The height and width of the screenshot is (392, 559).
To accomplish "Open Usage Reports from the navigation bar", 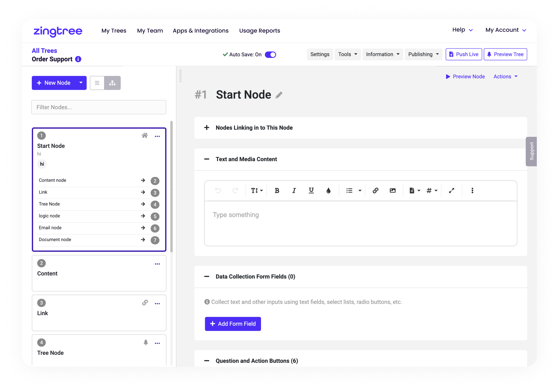I will (x=260, y=31).
